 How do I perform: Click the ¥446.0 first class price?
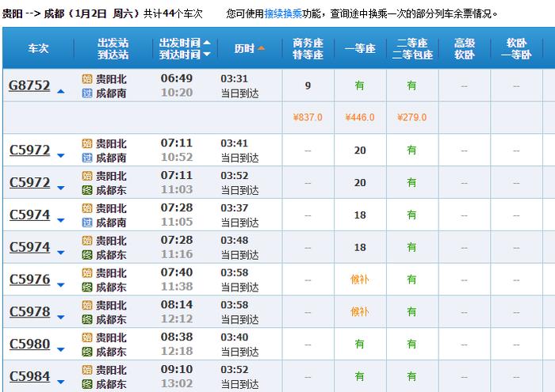click(360, 117)
